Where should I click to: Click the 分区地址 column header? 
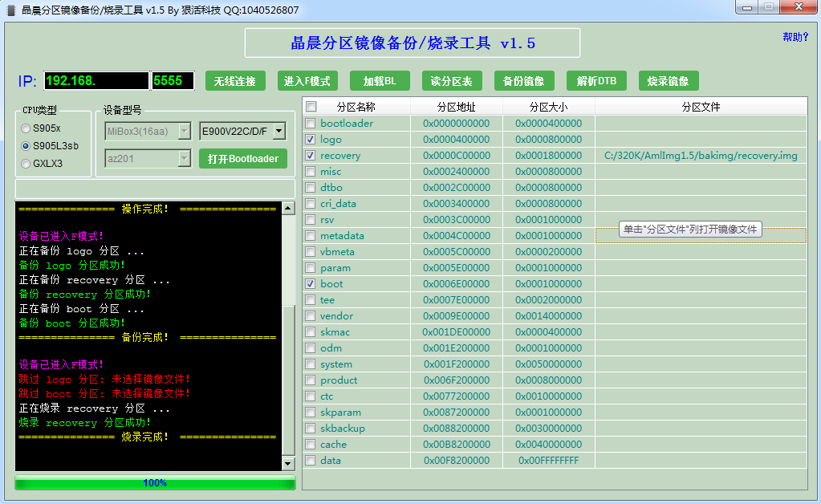click(x=457, y=107)
